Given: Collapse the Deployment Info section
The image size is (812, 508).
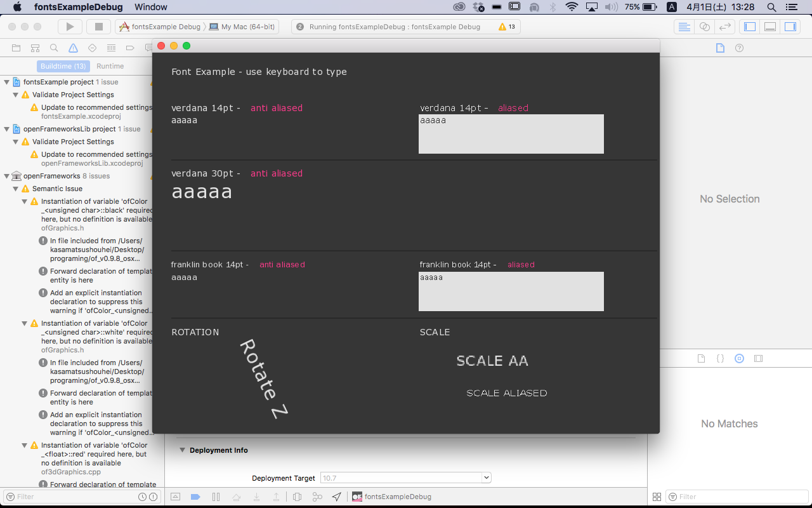Looking at the screenshot, I should [183, 450].
